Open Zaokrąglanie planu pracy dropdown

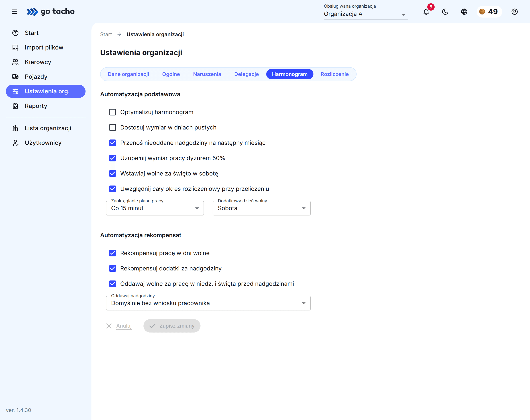pyautogui.click(x=155, y=208)
